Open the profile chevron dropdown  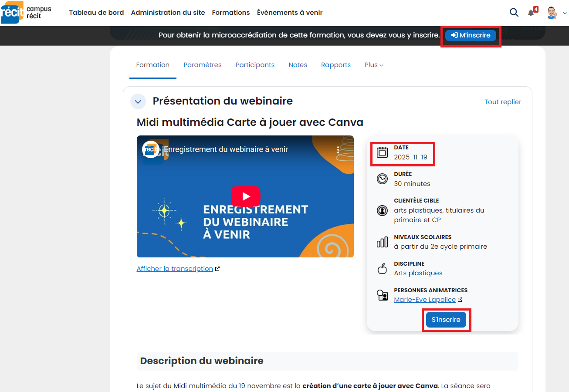565,13
